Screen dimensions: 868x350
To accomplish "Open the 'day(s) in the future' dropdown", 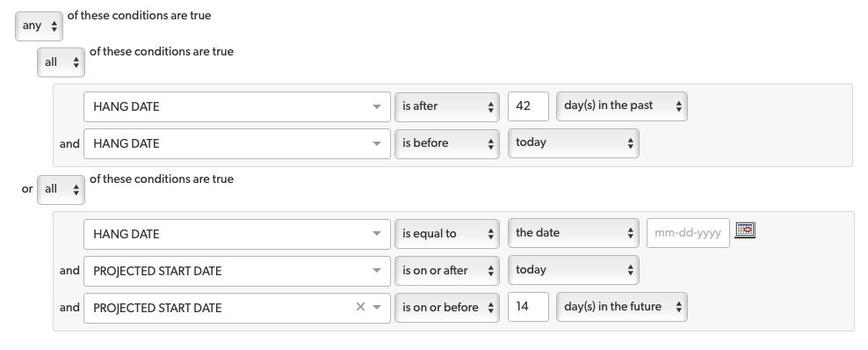I will [x=622, y=307].
